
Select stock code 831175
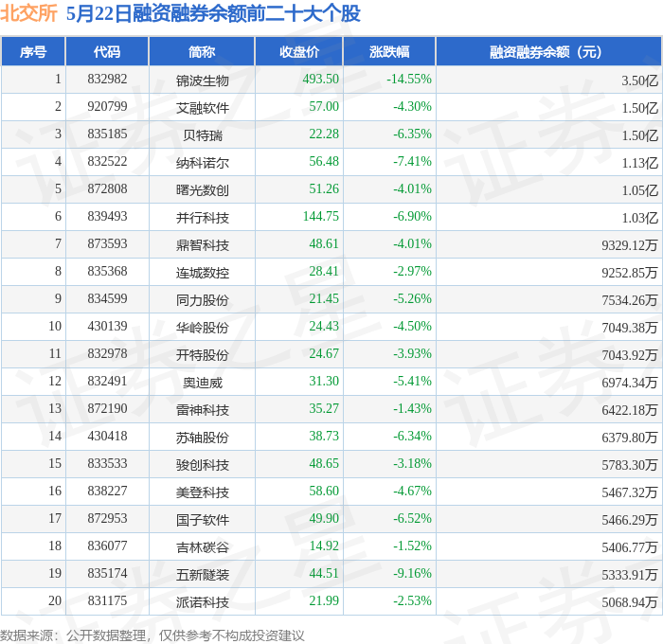click(107, 601)
